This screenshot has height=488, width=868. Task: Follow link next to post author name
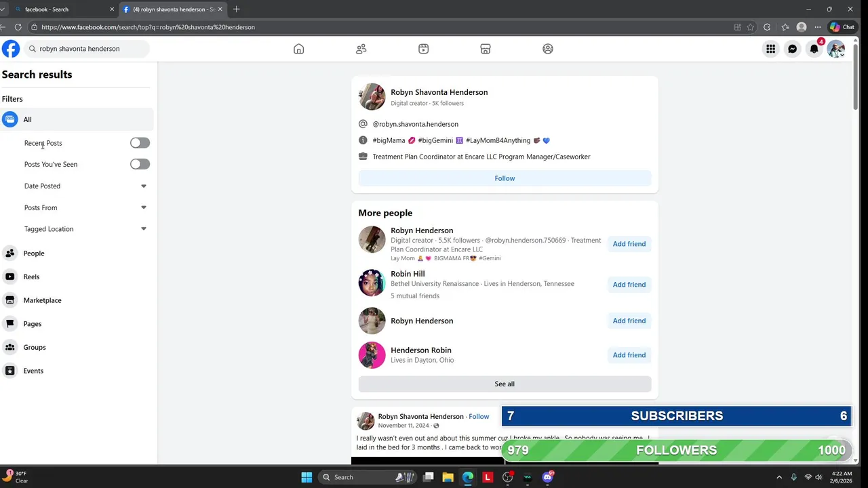(x=479, y=417)
